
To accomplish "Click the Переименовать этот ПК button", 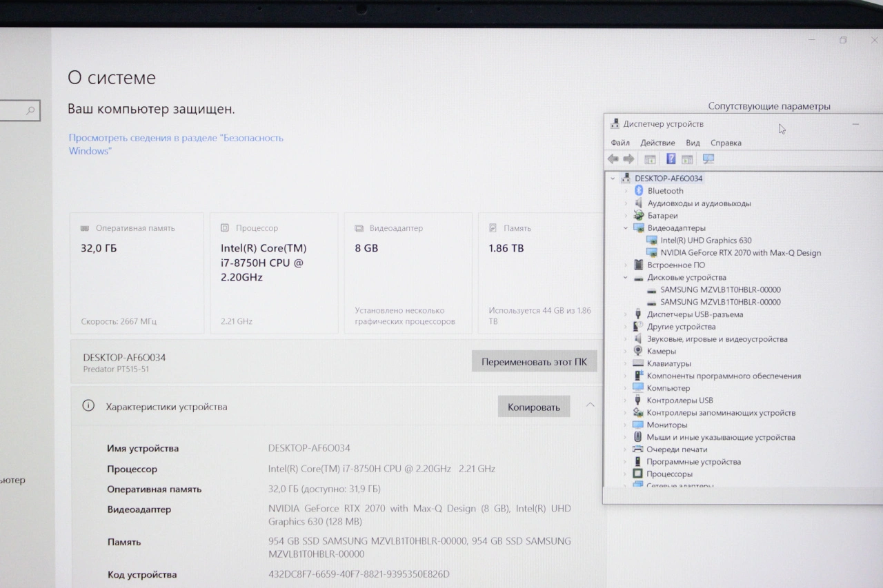I will point(535,361).
